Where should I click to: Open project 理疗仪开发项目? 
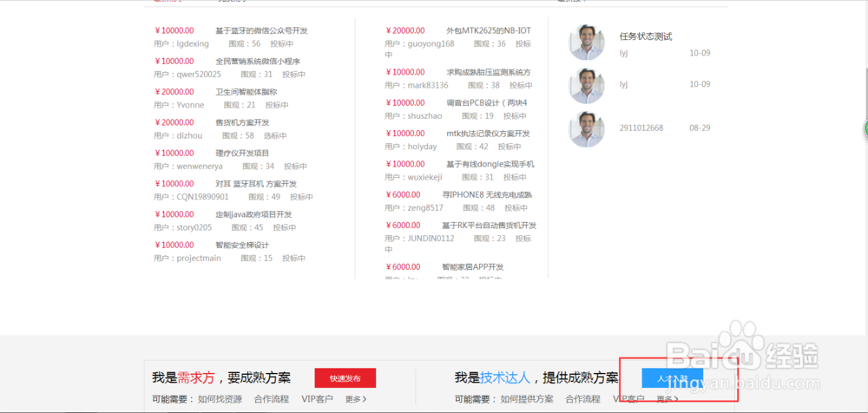pos(242,153)
